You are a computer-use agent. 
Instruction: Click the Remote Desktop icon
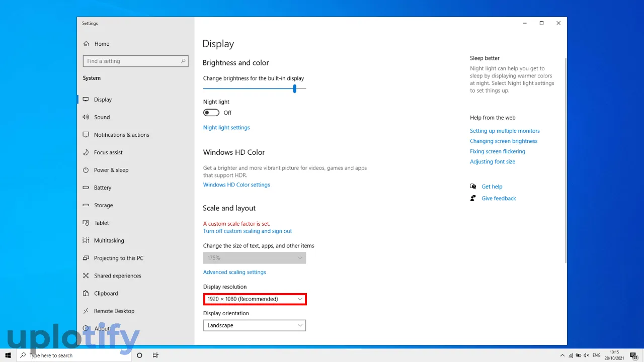pyautogui.click(x=86, y=311)
